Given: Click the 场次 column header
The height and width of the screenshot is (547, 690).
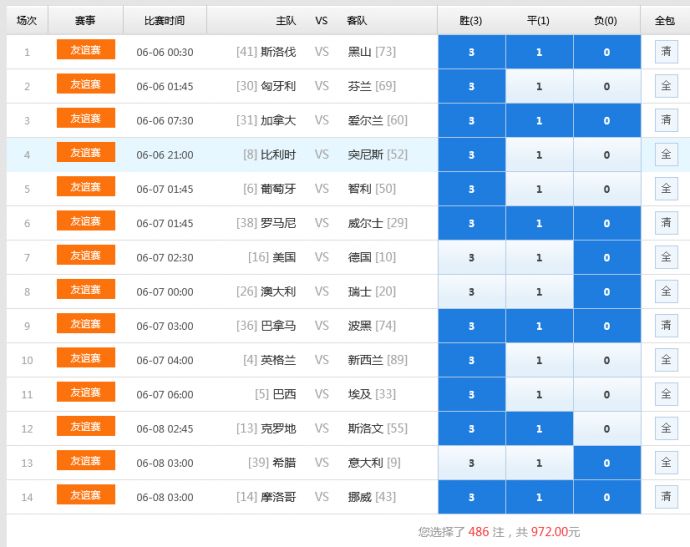Looking at the screenshot, I should (x=27, y=20).
